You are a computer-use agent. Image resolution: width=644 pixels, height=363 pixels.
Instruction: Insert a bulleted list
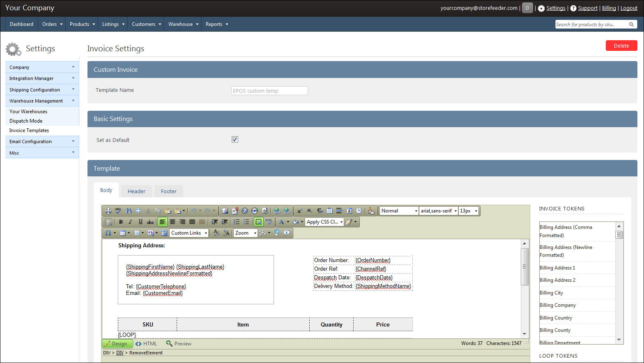[x=246, y=222]
